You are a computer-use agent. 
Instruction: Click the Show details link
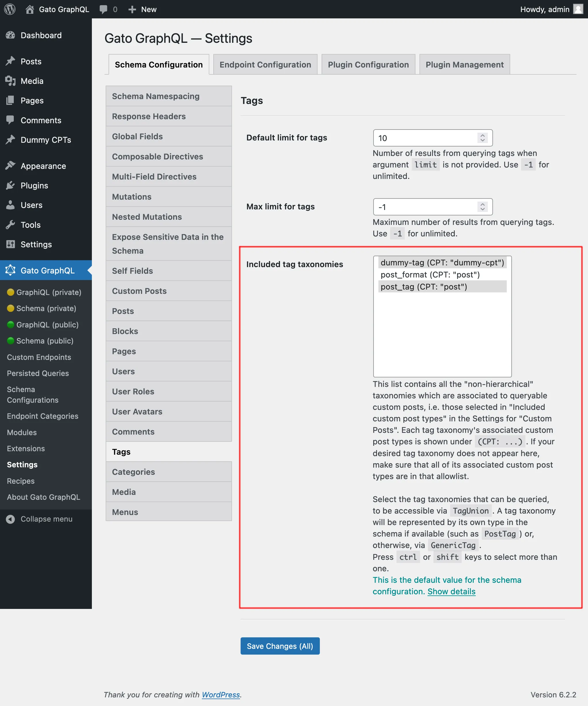(451, 591)
